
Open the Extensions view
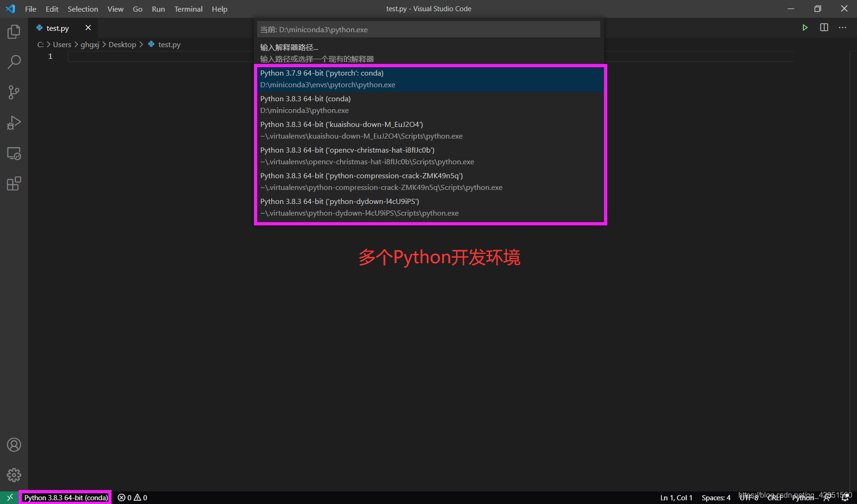14,184
